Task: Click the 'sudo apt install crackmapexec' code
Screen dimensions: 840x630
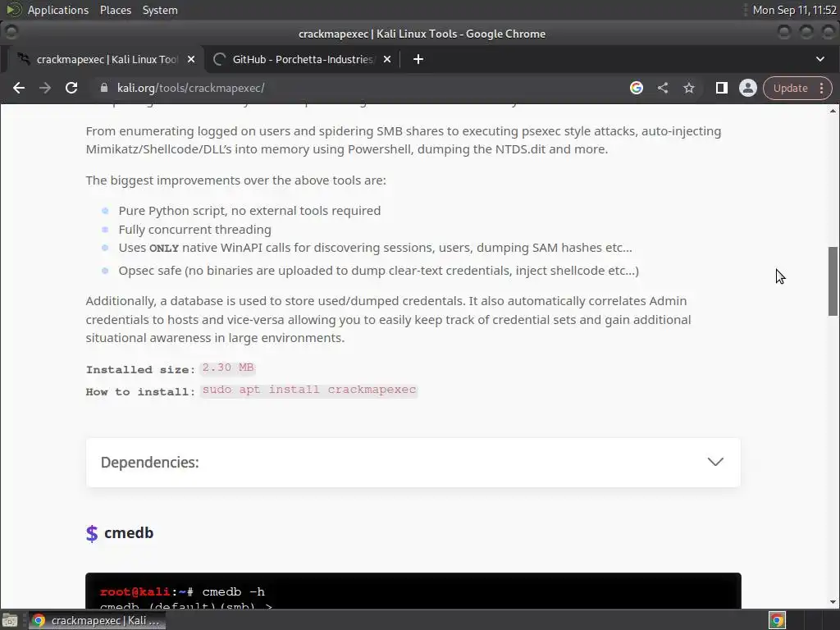Action: click(309, 390)
